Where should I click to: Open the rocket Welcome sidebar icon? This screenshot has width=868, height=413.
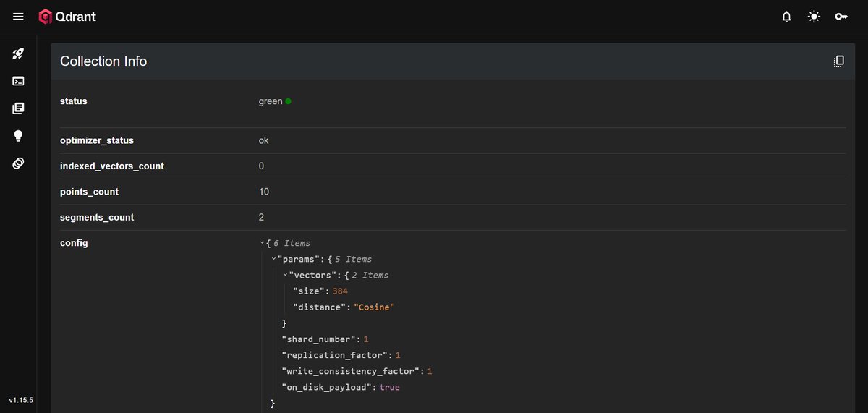(18, 54)
